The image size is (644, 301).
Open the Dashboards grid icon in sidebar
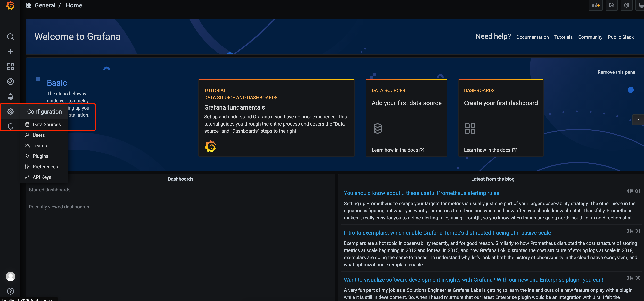click(10, 66)
